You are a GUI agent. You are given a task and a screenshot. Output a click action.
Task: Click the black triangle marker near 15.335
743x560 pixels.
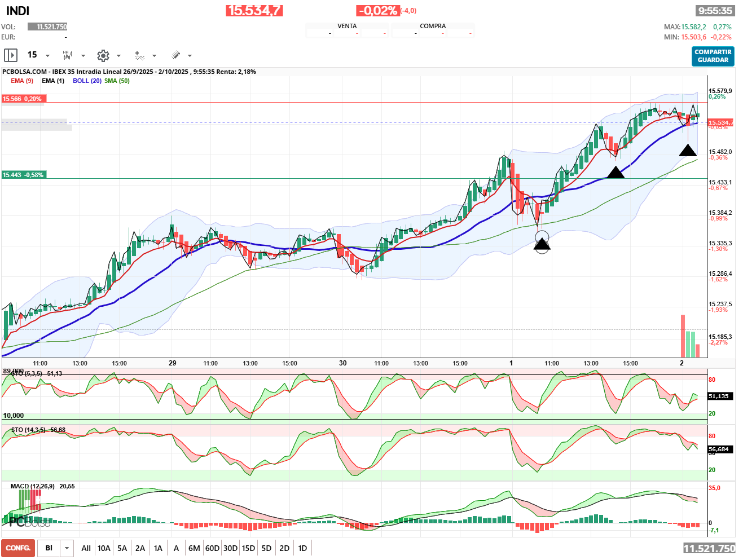[542, 244]
